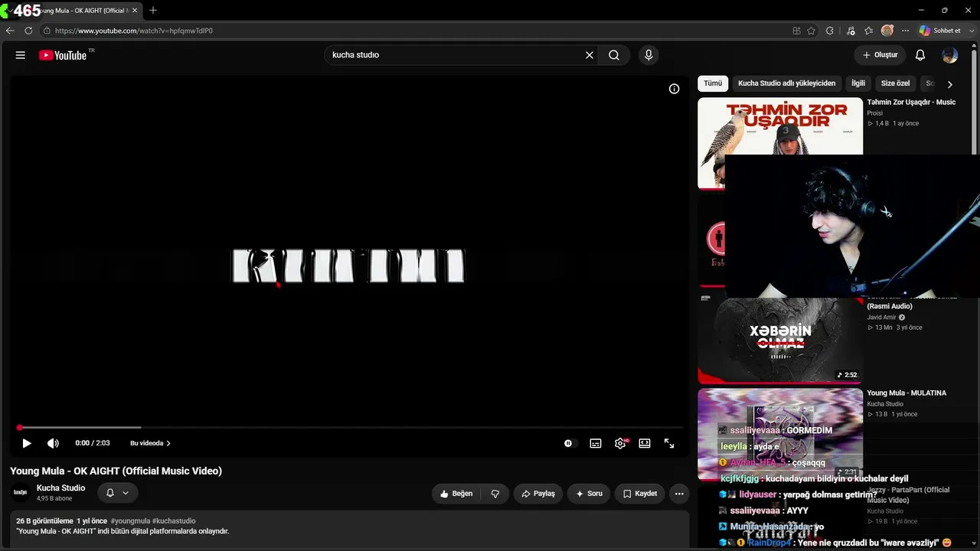
Task: Show video info card icon
Action: click(674, 89)
